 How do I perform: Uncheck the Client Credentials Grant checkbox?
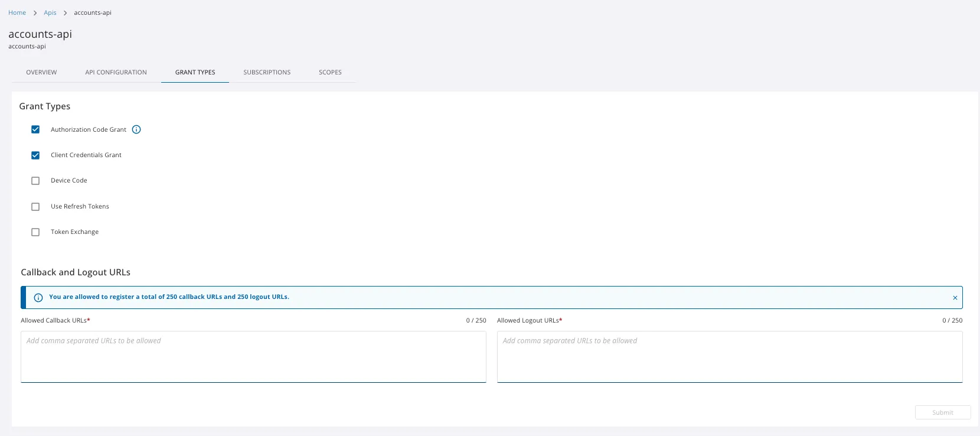coord(35,155)
